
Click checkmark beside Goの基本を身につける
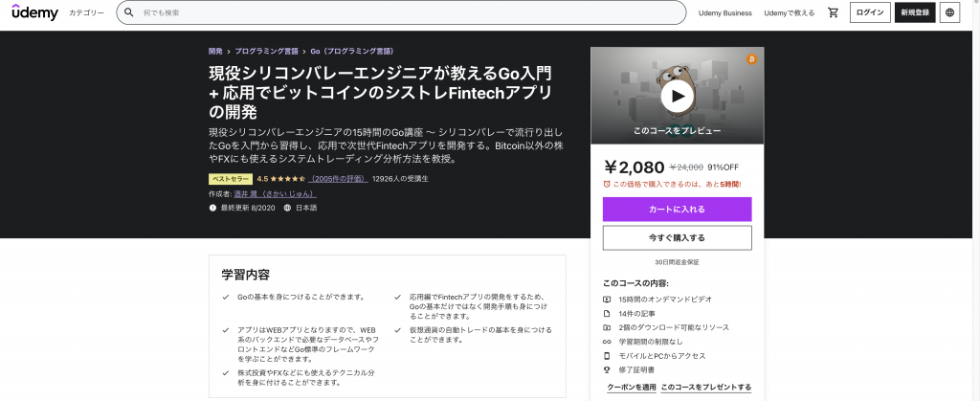pos(225,297)
